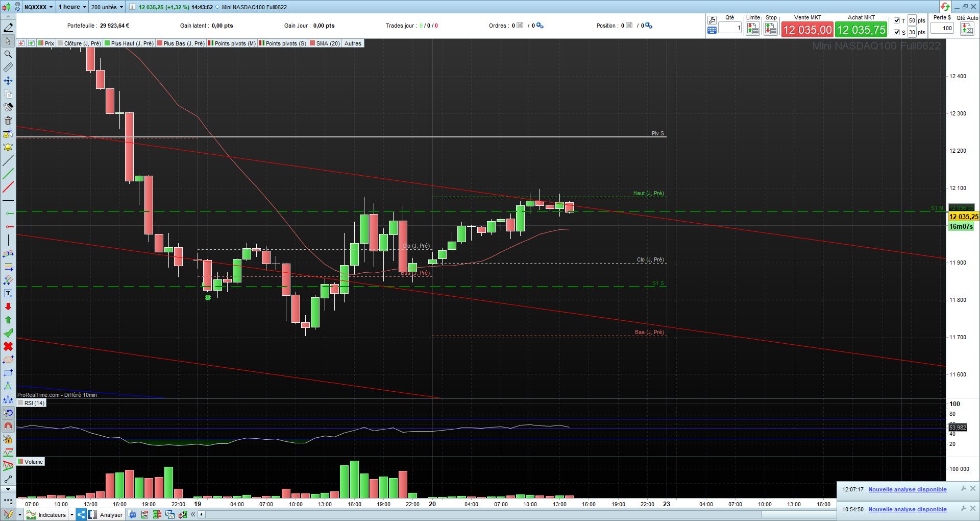Open the order book list icon

click(157, 515)
